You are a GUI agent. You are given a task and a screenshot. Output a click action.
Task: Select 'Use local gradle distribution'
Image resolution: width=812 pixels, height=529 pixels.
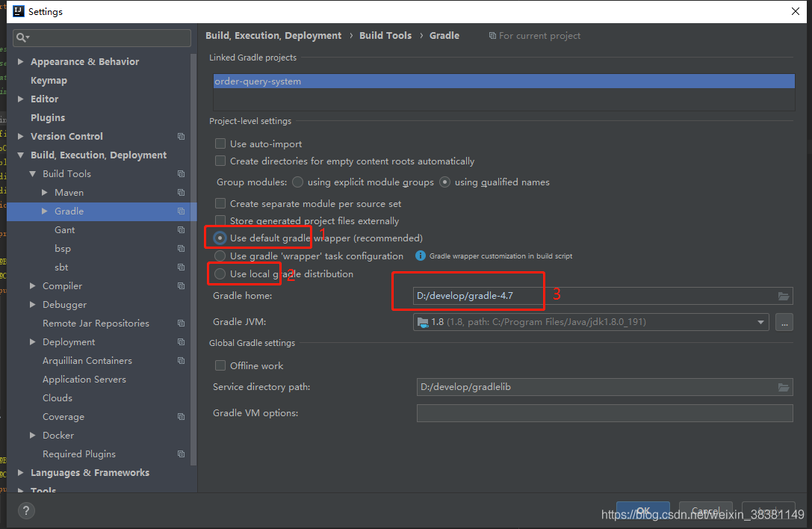(220, 273)
